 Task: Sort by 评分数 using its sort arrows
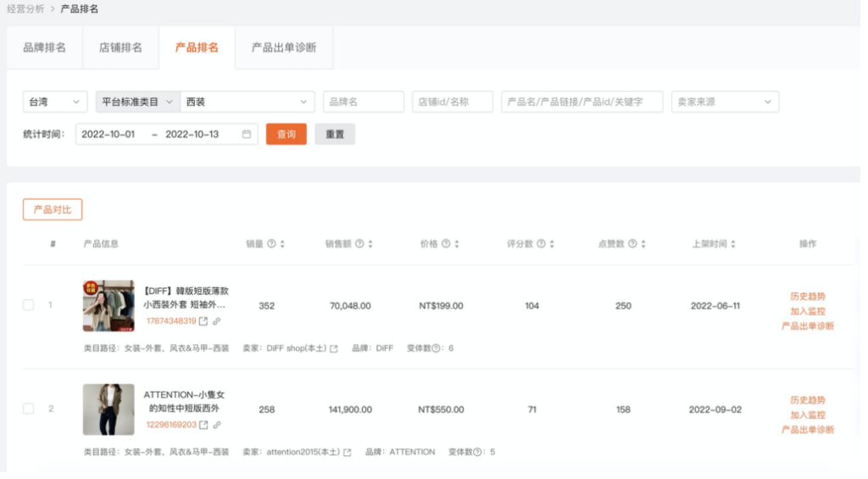point(552,244)
